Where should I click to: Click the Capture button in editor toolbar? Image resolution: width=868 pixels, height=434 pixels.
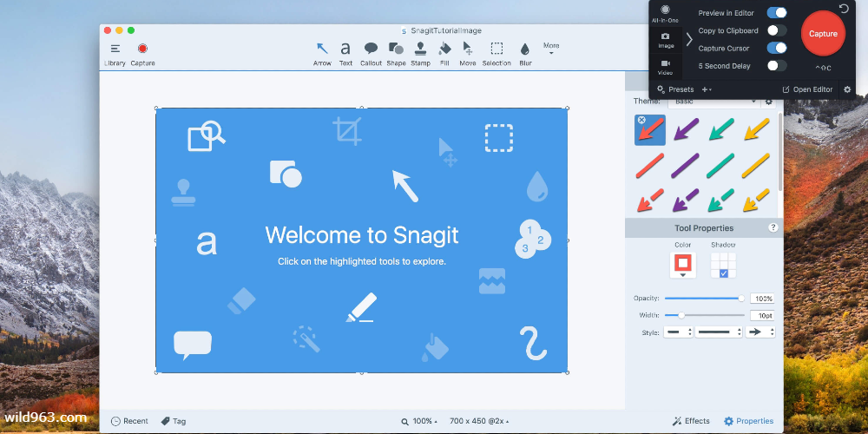pyautogui.click(x=143, y=54)
